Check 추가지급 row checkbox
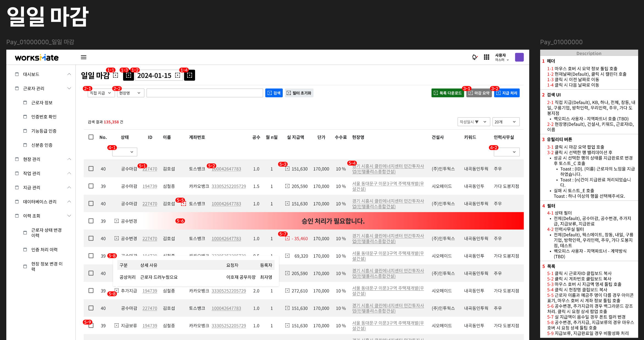The height and width of the screenshot is (340, 644). coord(91,291)
